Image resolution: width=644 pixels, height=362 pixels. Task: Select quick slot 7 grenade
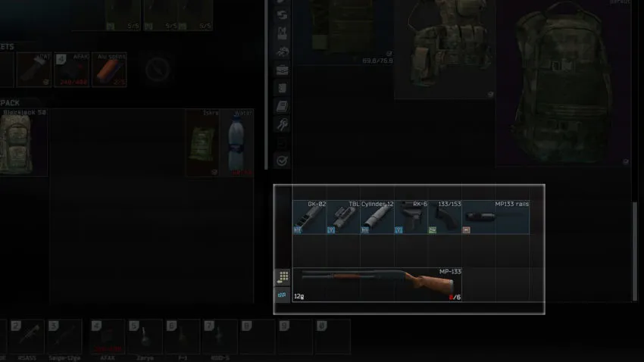(x=220, y=336)
